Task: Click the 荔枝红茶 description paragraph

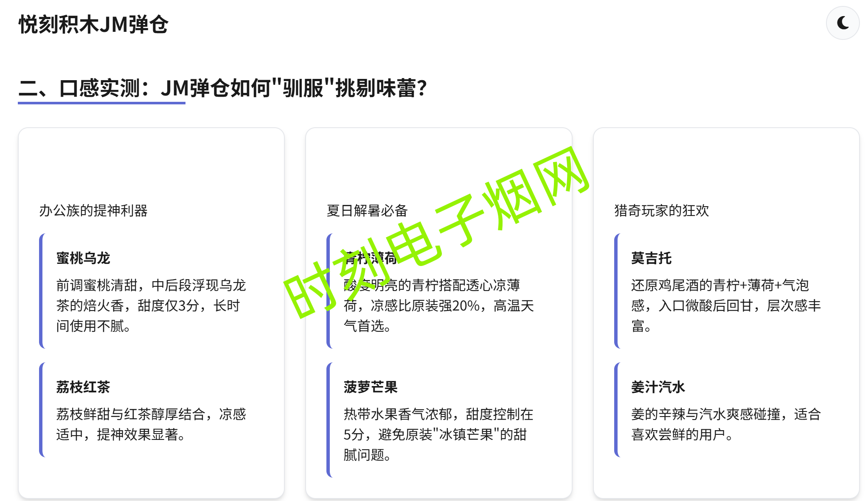Action: tap(151, 424)
